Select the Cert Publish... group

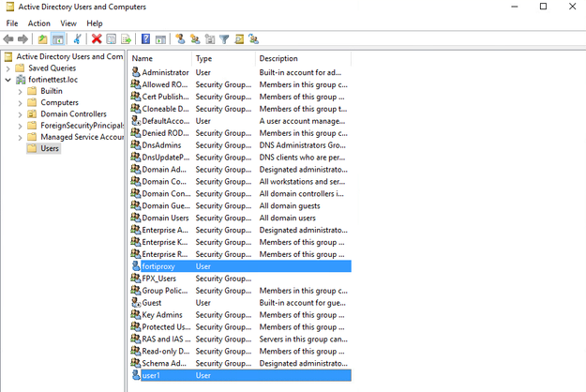(165, 97)
